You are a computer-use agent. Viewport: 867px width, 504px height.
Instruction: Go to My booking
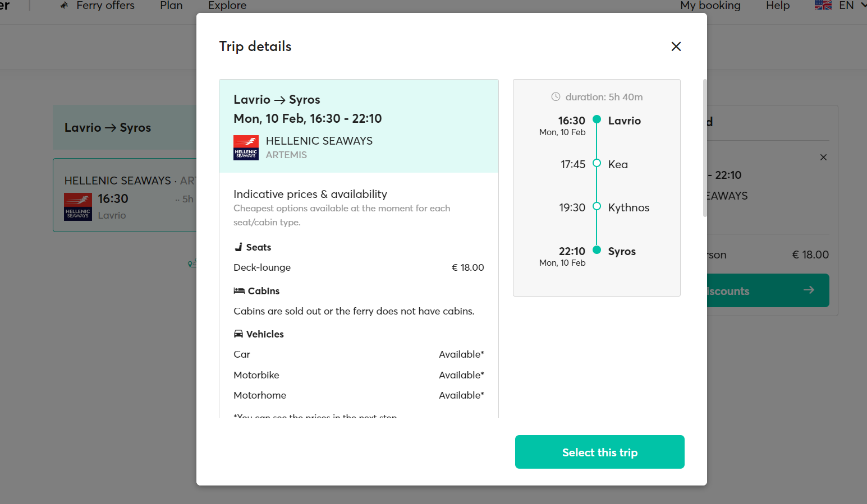(710, 6)
